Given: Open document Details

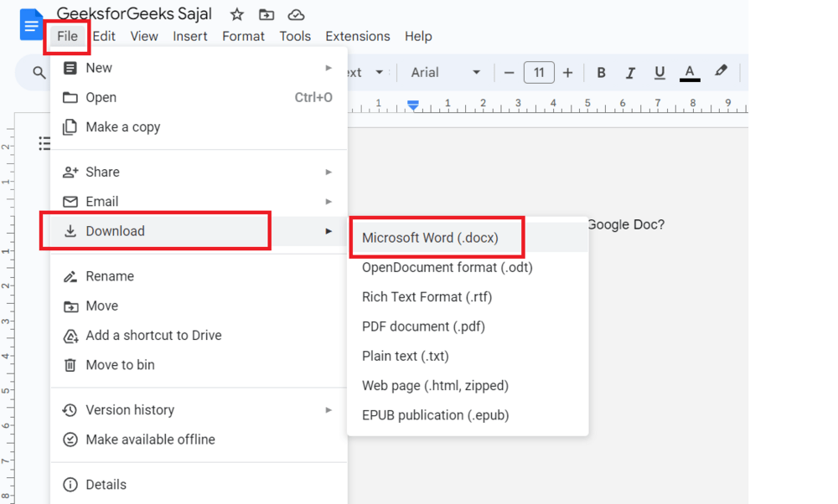Looking at the screenshot, I should click(x=199, y=485).
